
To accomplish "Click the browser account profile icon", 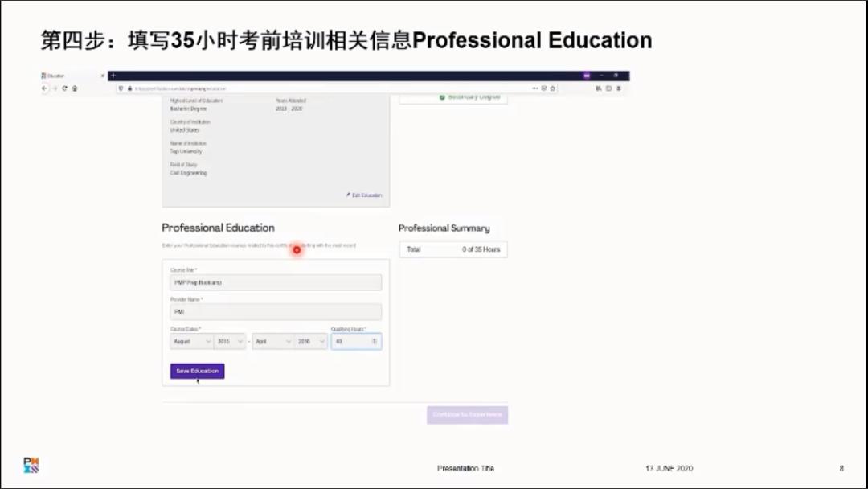I will coord(619,88).
